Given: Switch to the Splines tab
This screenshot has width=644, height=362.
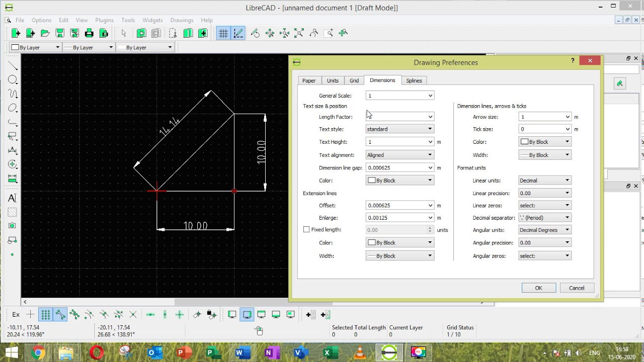Looking at the screenshot, I should pyautogui.click(x=414, y=80).
